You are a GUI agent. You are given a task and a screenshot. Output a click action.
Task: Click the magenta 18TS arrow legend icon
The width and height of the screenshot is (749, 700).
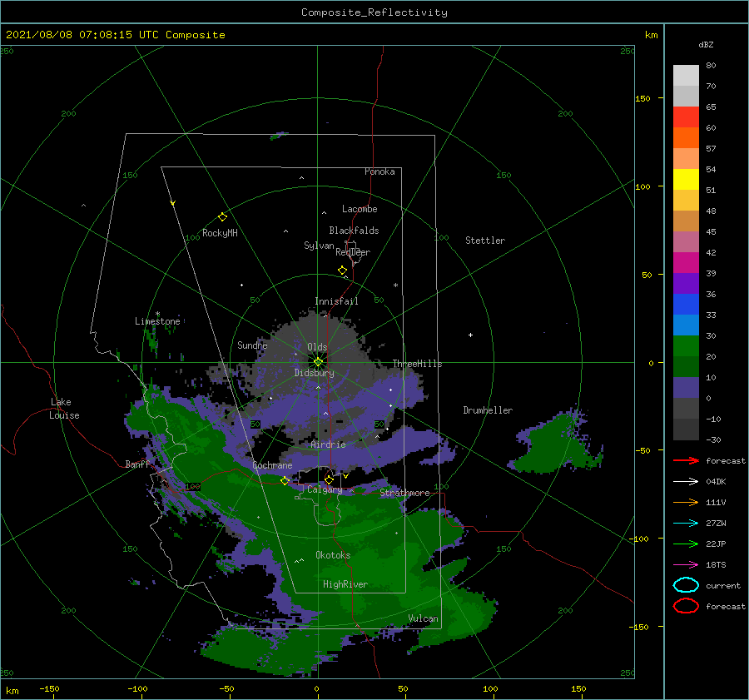[x=686, y=565]
